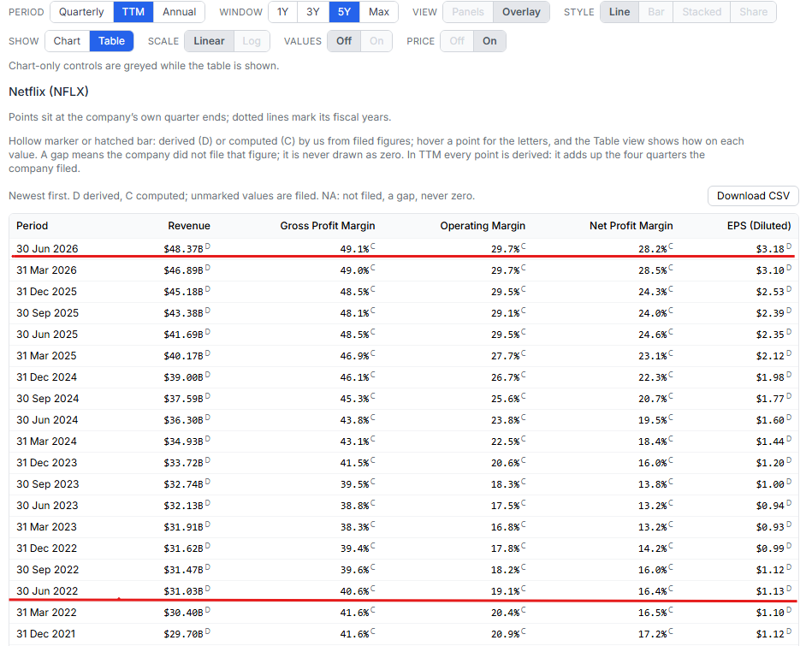Select the 31 Mar 2026 period cell

pos(46,270)
